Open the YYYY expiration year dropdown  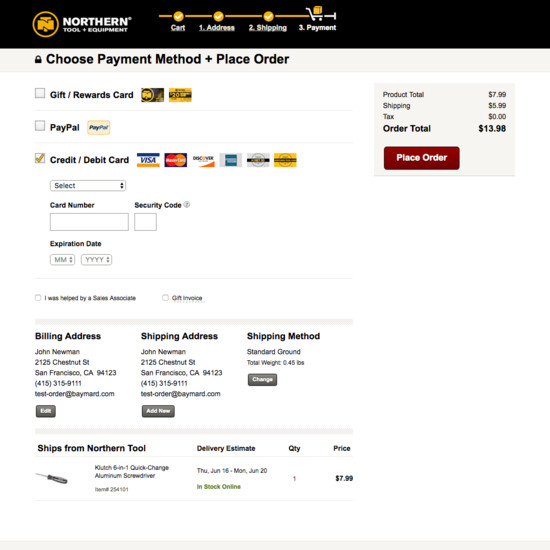click(x=96, y=260)
